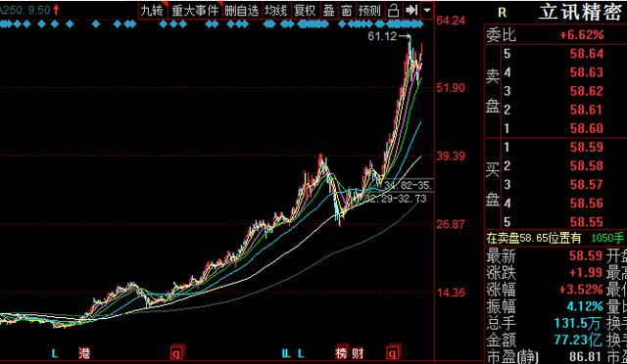Select buy level 4 price 58.56
The image size is (627, 364).
pos(587,203)
